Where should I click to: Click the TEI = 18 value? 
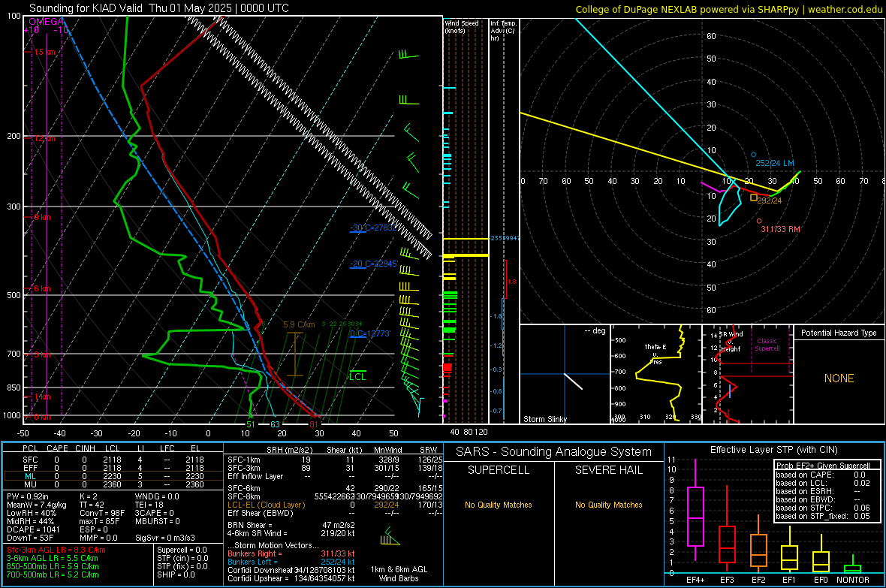pyautogui.click(x=149, y=505)
